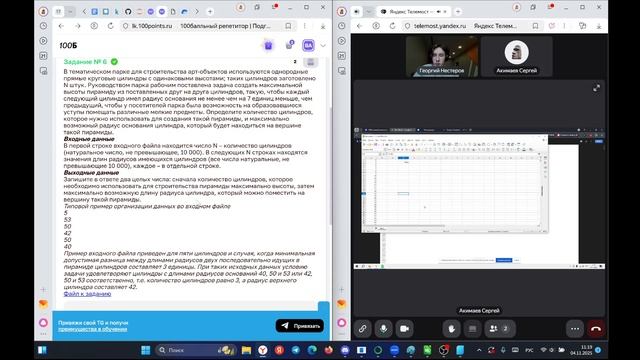Copy the Telemost meeting link icon
Image resolution: width=640 pixels, height=360 pixels.
362,329
